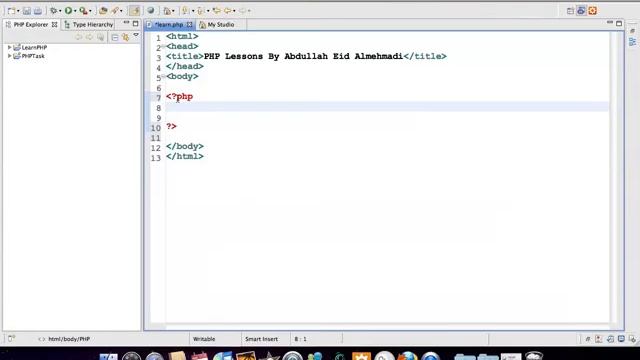Switch to the orange gear perspective icon

(x=593, y=11)
